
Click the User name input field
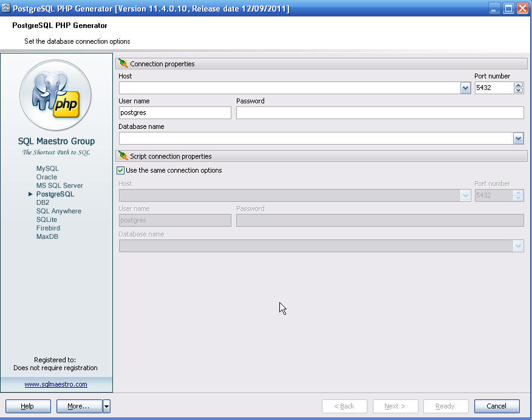point(174,112)
